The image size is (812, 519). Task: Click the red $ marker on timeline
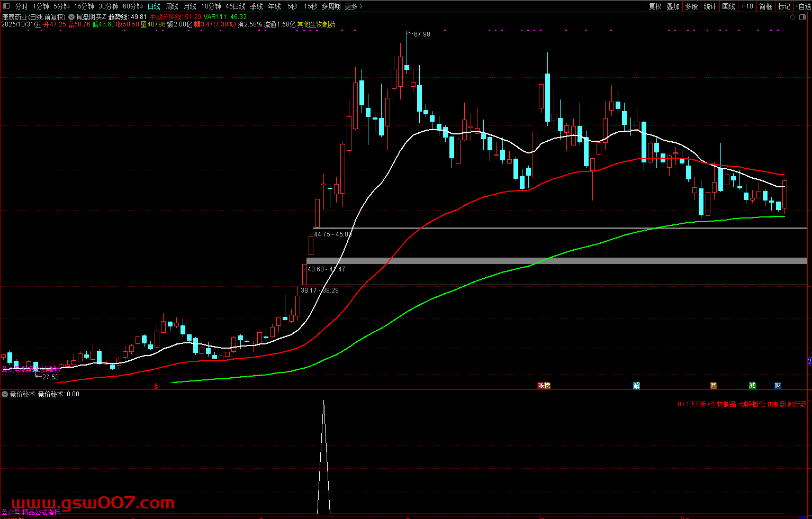156,386
